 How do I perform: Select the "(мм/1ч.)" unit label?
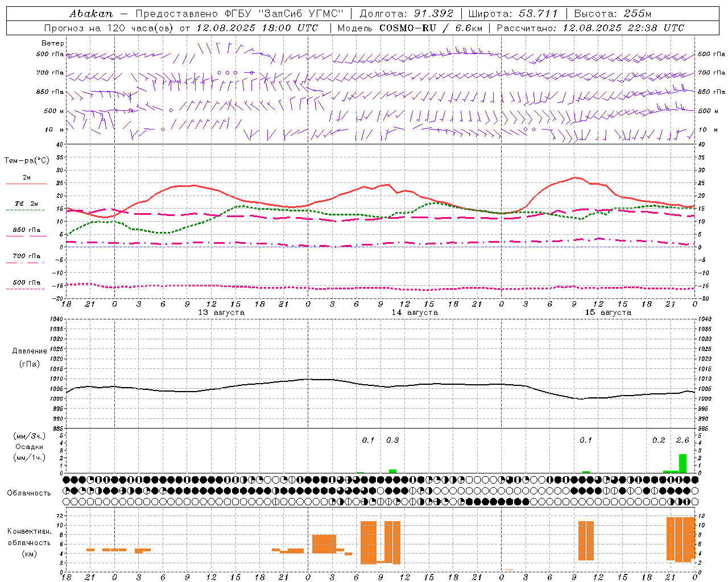(28, 458)
